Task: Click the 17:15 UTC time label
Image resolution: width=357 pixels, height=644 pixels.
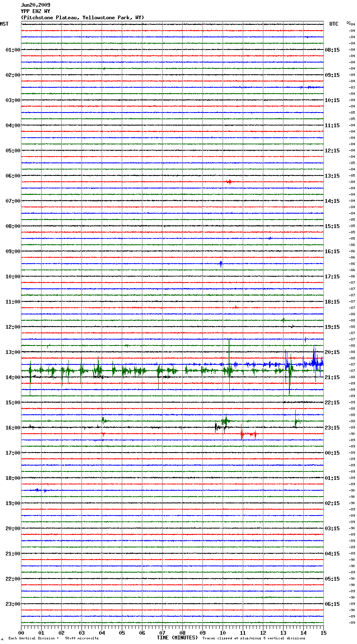Action: click(332, 277)
